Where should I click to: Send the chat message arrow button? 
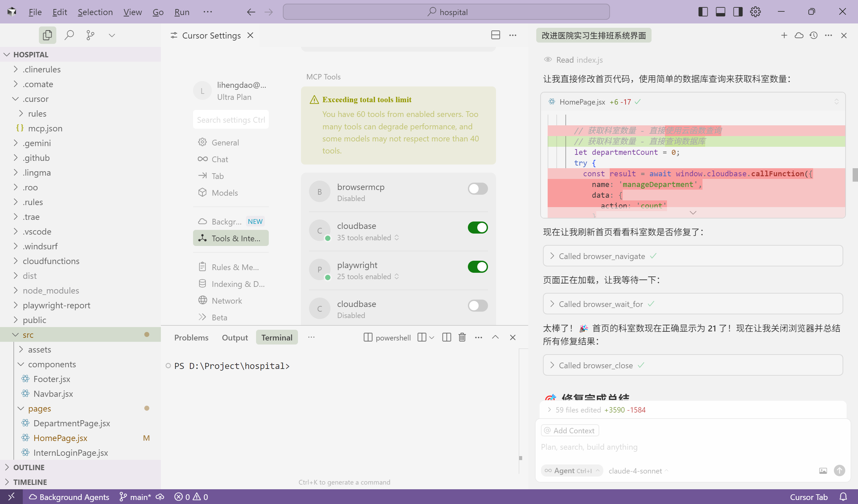(840, 470)
